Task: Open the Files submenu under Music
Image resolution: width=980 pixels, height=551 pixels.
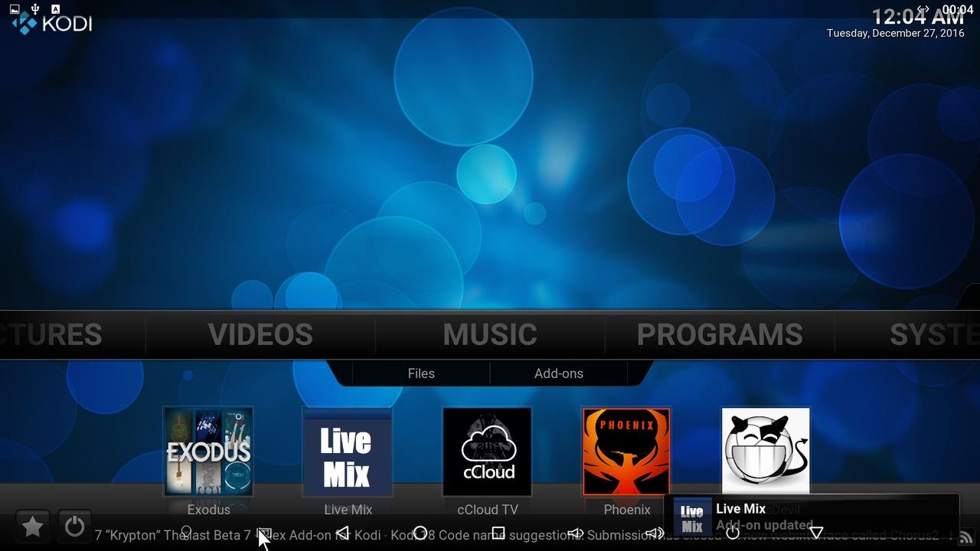Action: [421, 373]
